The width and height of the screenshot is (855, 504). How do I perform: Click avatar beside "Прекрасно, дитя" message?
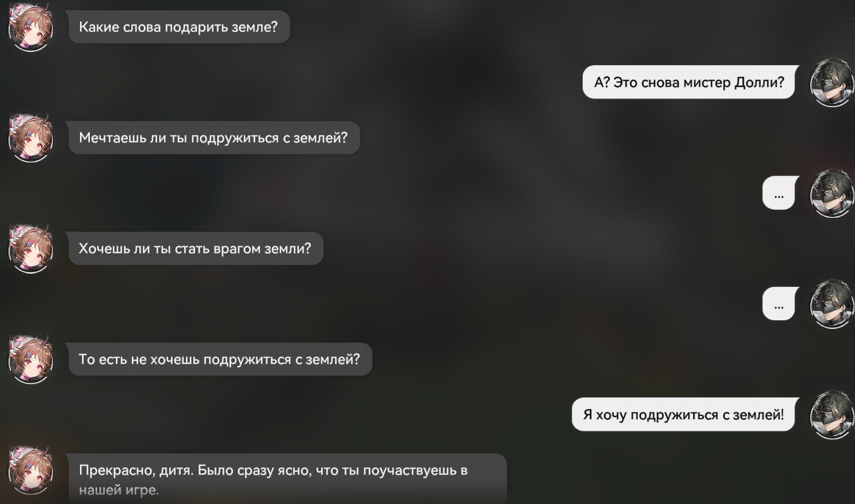29,470
